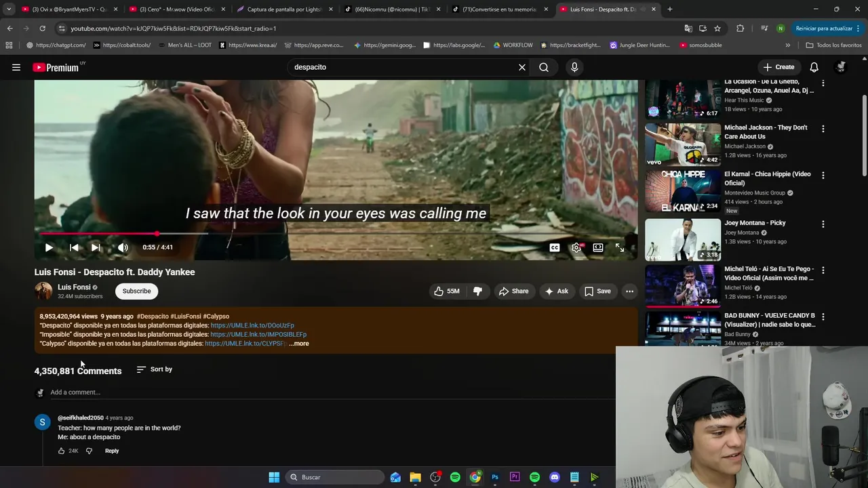Image resolution: width=868 pixels, height=488 pixels.
Task: Switch to the Ovi x BryantMyers tab
Action: [x=69, y=9]
